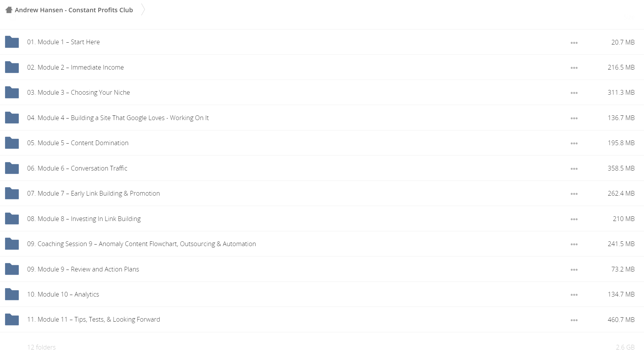The image size is (644, 358).
Task: Open 08. Module 8 – Investing In Link Building
Action: [x=84, y=219]
